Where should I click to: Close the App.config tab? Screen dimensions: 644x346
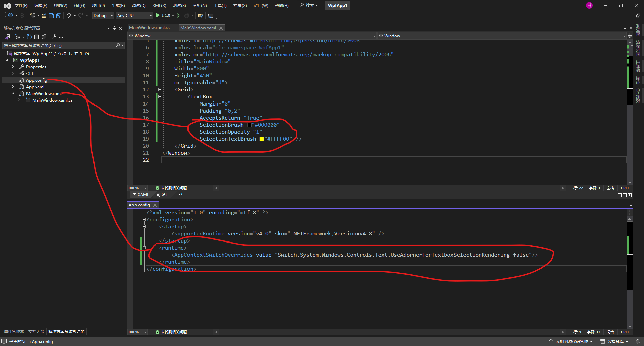point(155,205)
